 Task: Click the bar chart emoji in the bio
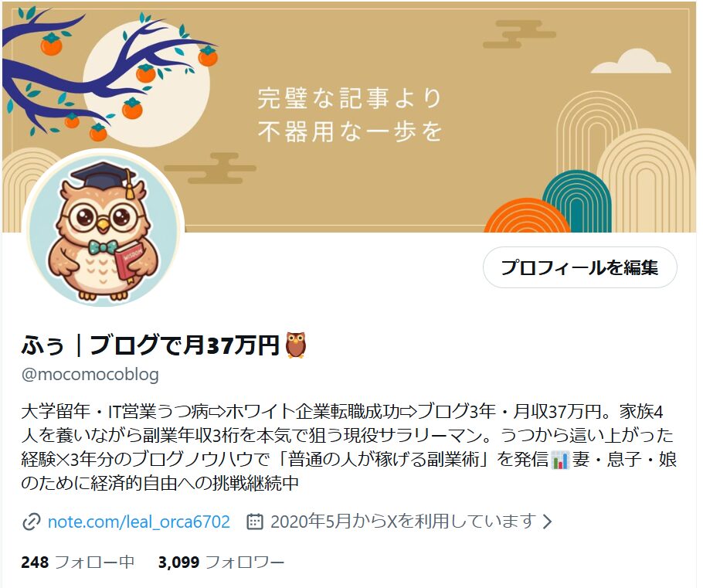click(560, 461)
